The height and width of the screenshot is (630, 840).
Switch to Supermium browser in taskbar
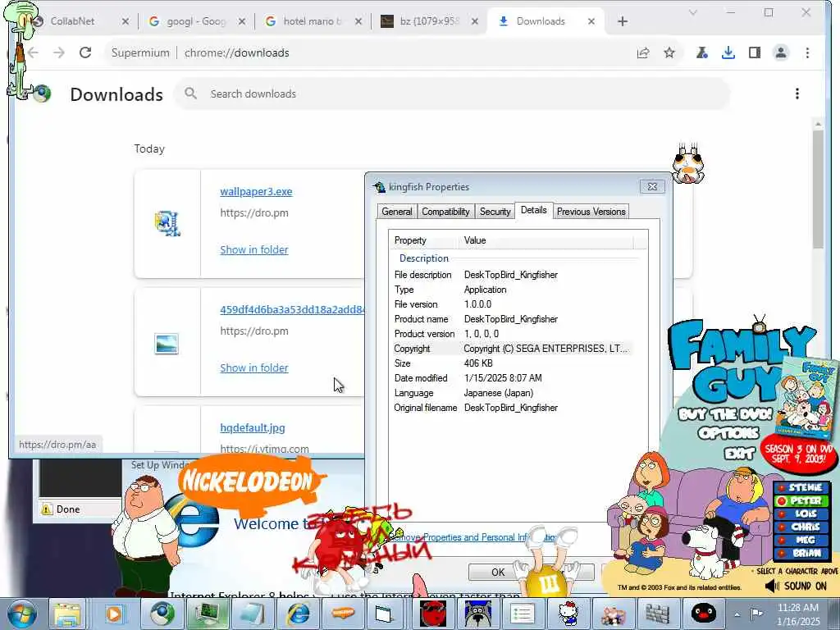click(162, 614)
